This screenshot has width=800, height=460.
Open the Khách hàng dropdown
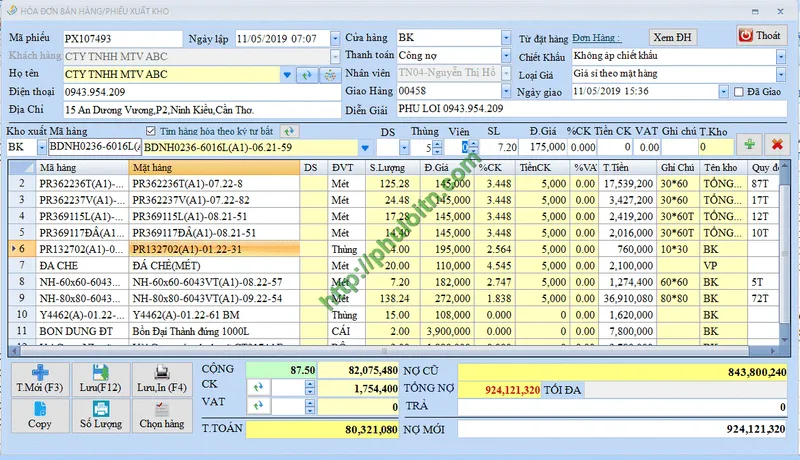tap(335, 56)
